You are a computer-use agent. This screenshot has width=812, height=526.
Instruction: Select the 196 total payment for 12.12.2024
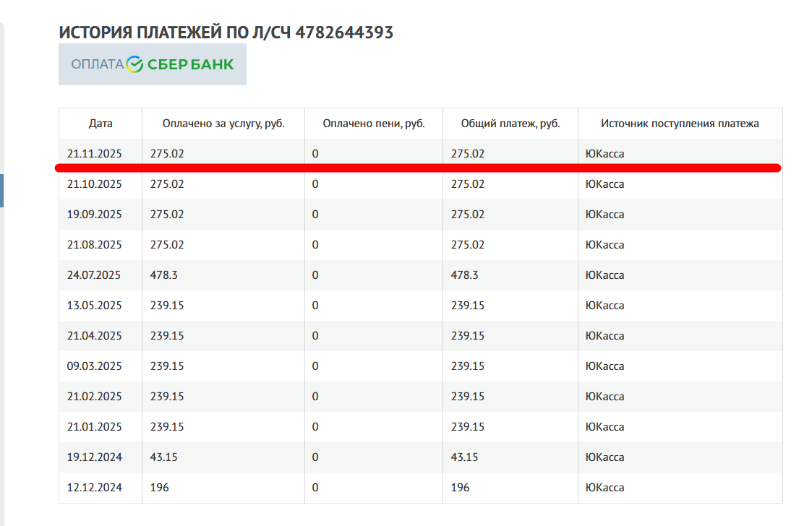[x=460, y=488]
